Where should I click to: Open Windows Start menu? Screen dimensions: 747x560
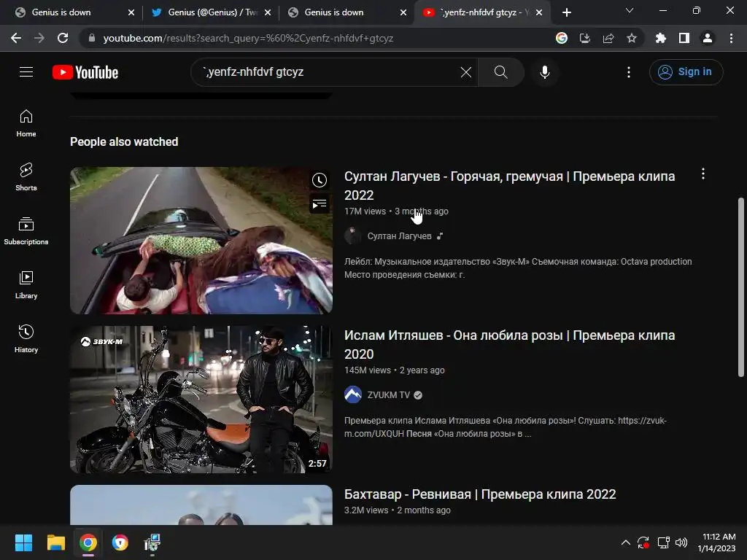coord(23,542)
